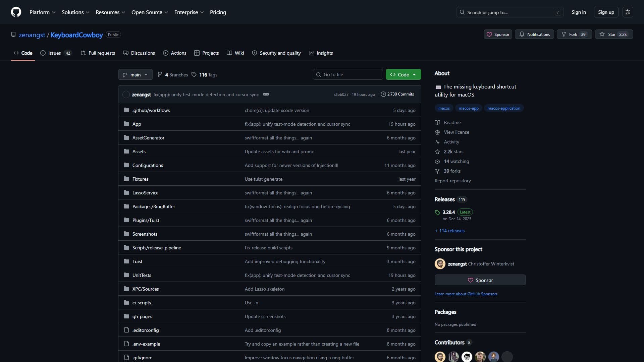Open the Discussions tab

tap(139, 53)
